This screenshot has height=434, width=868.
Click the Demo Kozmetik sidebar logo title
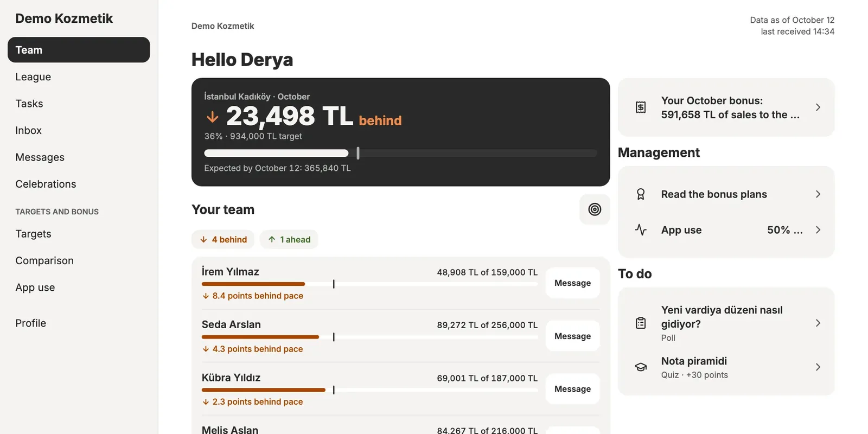pyautogui.click(x=64, y=18)
